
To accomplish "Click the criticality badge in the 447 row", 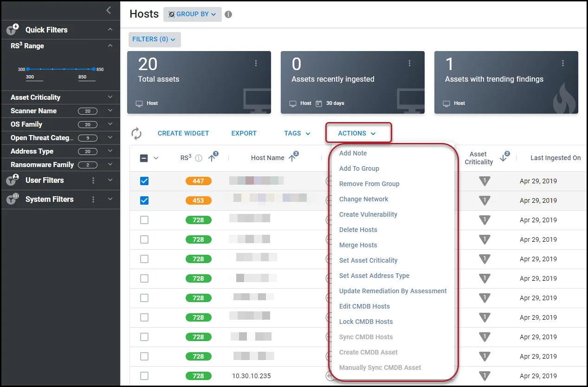I will pos(485,181).
